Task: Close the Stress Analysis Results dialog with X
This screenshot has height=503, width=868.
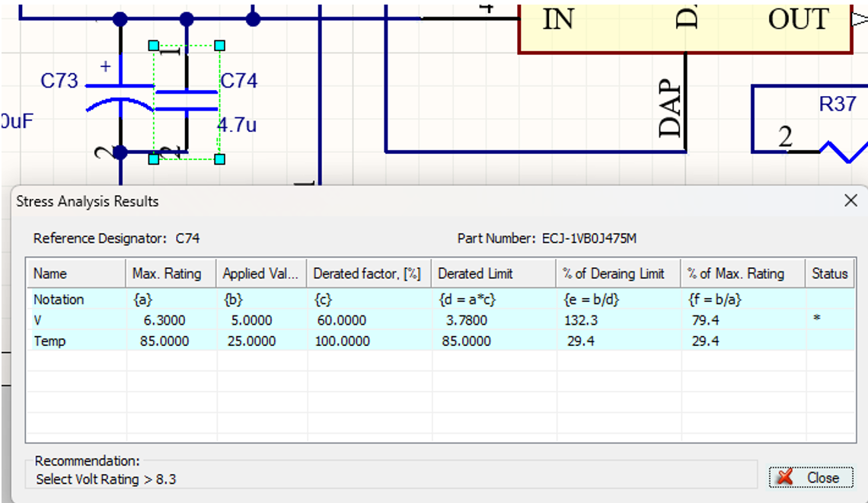Action: click(850, 200)
